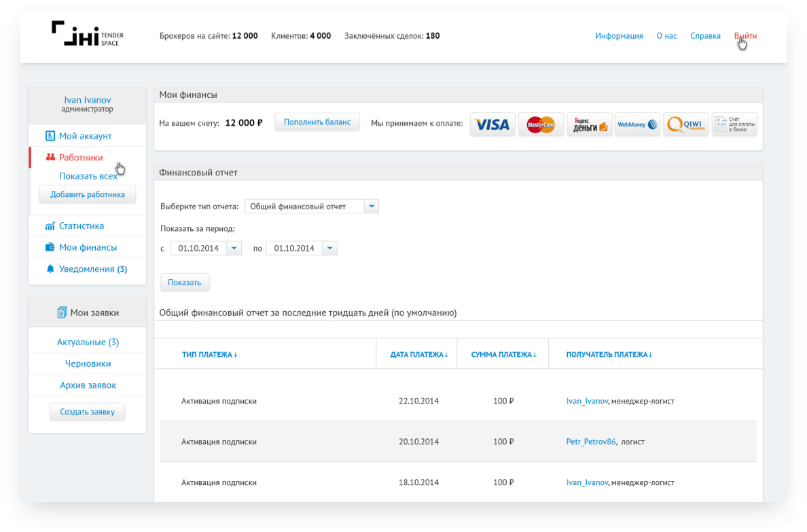Choose Yandex Money payment option
807x532 pixels.
(589, 124)
